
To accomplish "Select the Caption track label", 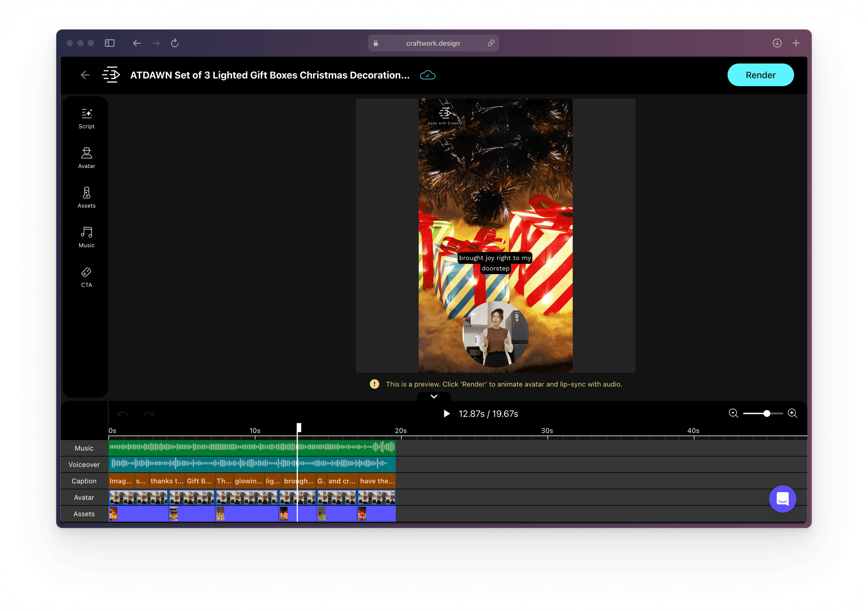I will 84,481.
